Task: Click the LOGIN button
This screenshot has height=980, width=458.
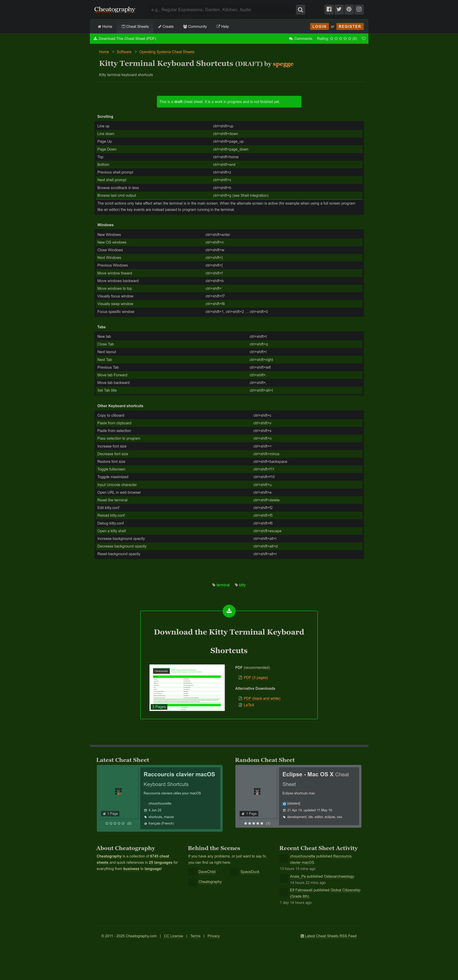Action: [319, 26]
